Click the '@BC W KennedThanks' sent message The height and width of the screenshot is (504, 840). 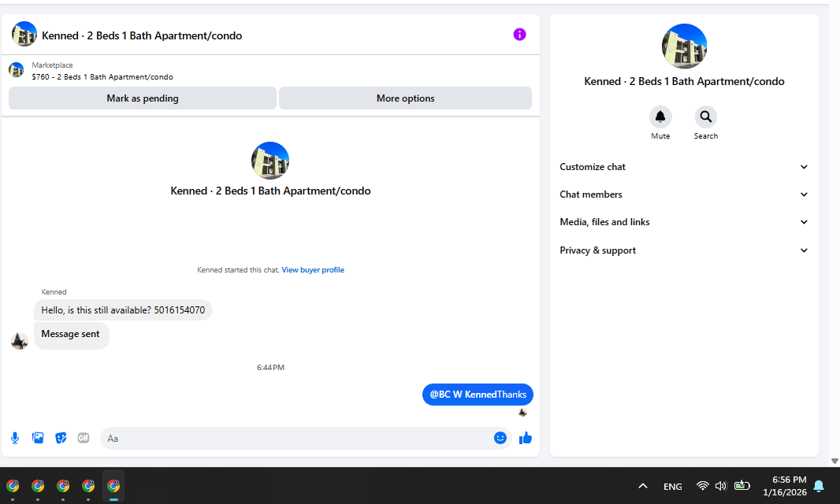point(478,395)
